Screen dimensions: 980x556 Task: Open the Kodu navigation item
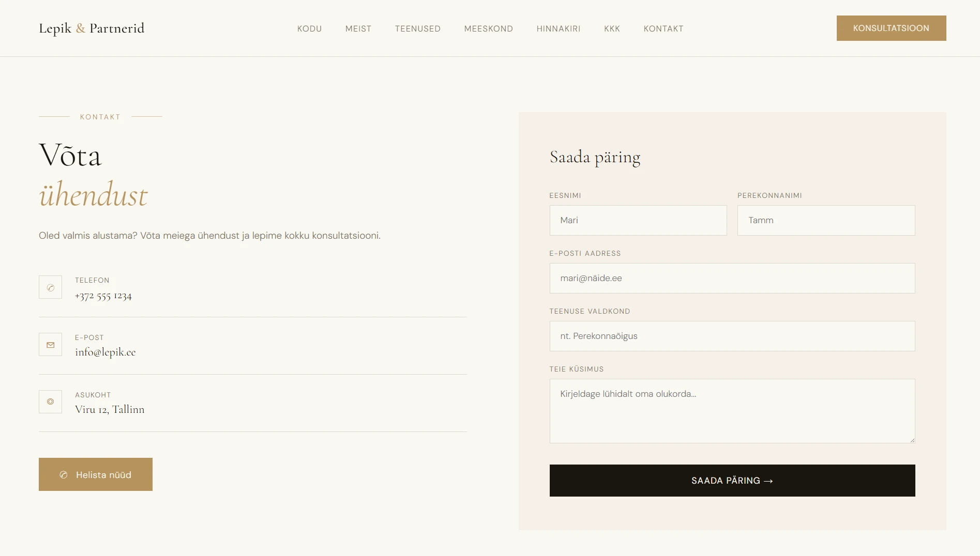click(x=309, y=29)
